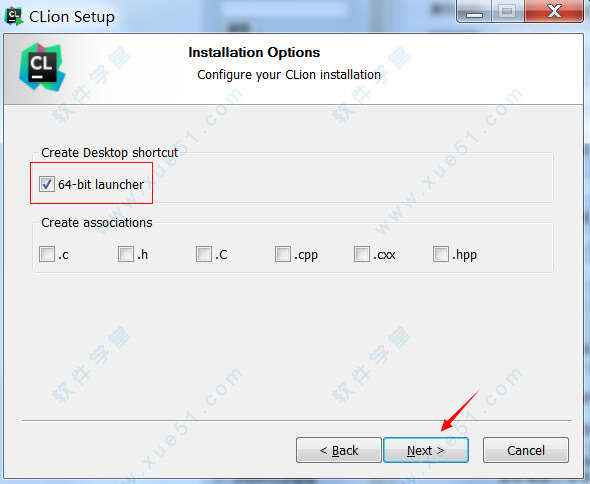Click the Installation Options heading

coord(254,52)
